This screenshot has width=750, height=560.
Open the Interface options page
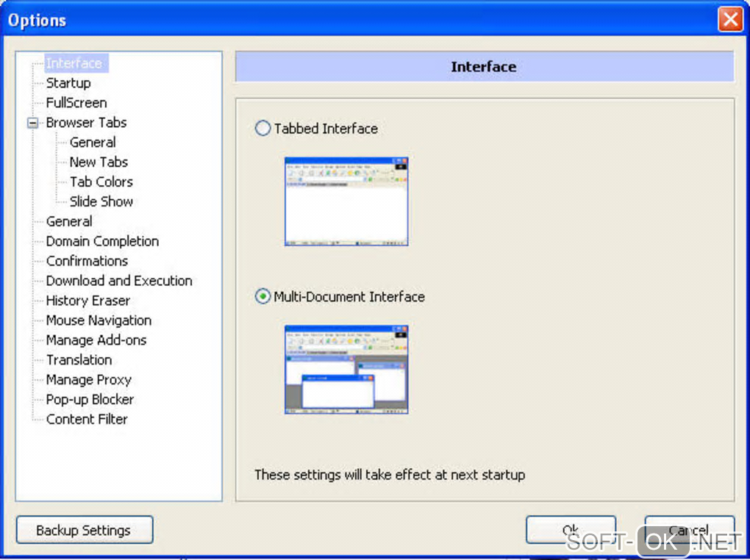coord(76,63)
